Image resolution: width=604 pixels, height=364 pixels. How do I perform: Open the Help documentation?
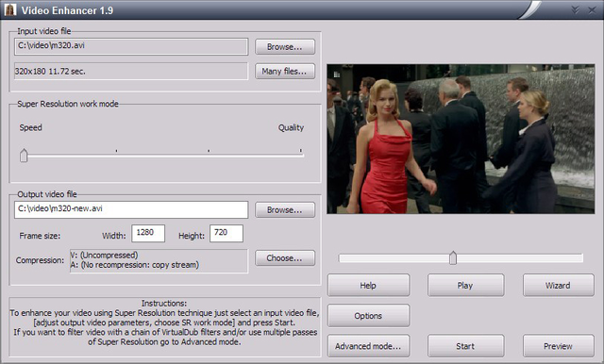pos(368,285)
